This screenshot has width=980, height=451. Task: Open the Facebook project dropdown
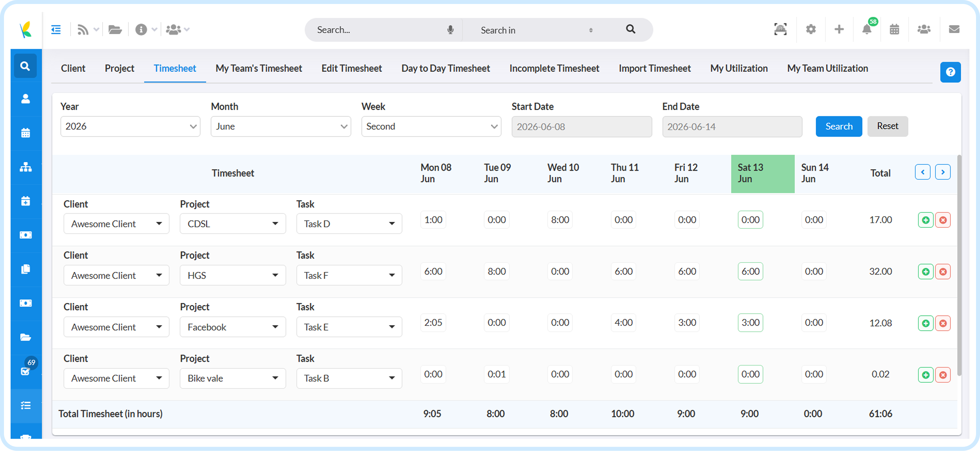click(232, 327)
